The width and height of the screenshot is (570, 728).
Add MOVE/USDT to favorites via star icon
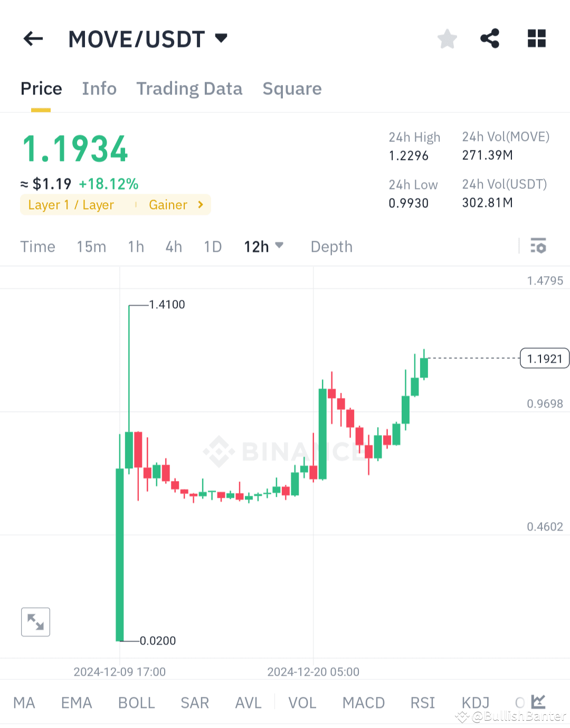pos(447,39)
